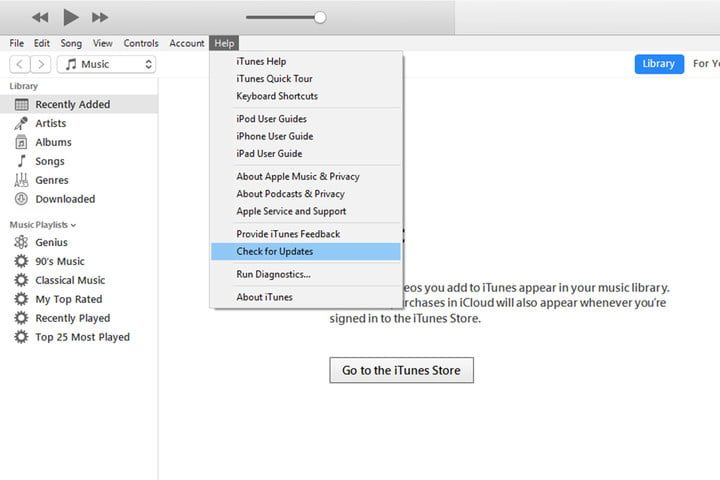
Task: Click the volume slider knob
Action: [x=320, y=17]
